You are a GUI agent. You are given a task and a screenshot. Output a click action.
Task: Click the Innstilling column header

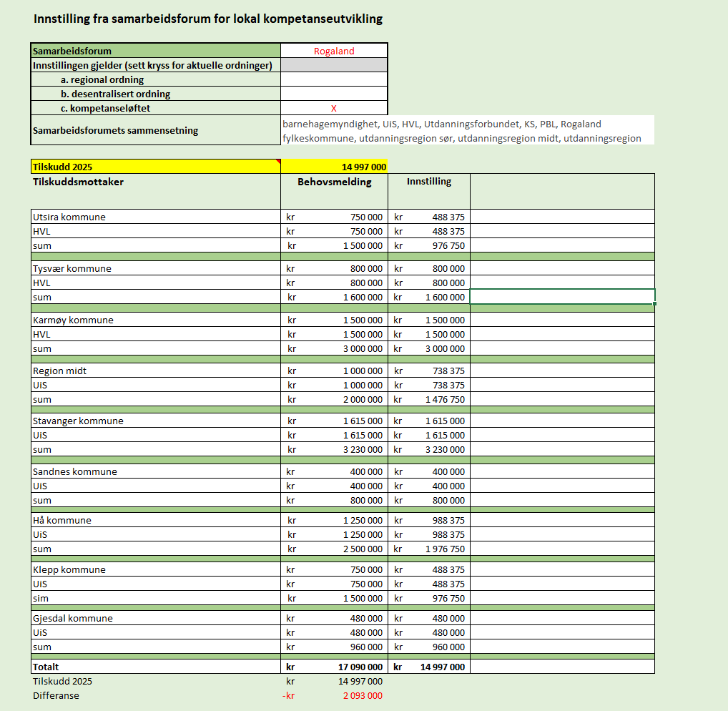click(429, 181)
